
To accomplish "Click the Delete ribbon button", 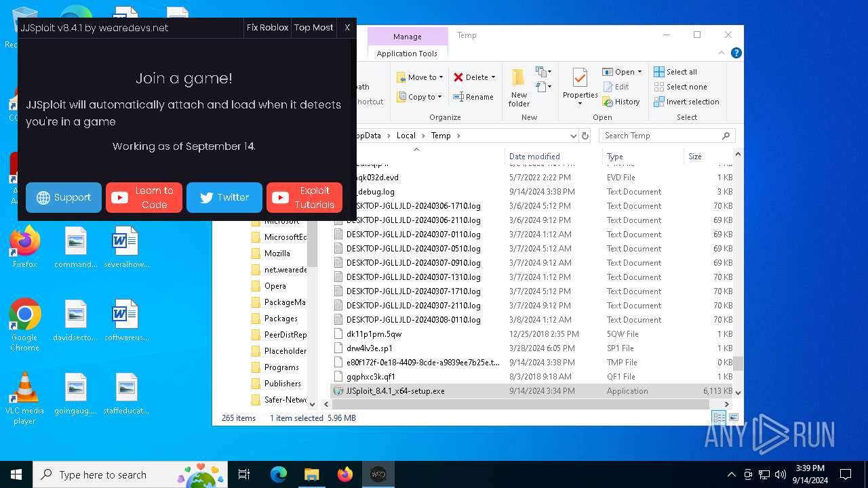I will tap(471, 77).
